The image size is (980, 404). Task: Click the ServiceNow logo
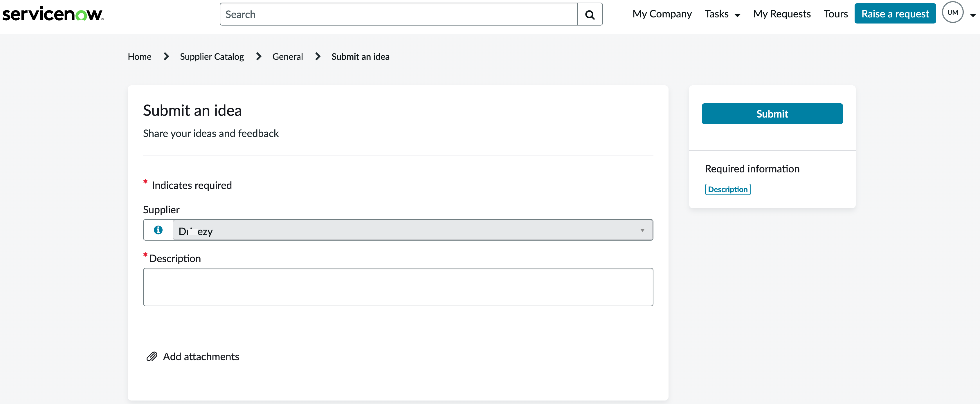[53, 14]
